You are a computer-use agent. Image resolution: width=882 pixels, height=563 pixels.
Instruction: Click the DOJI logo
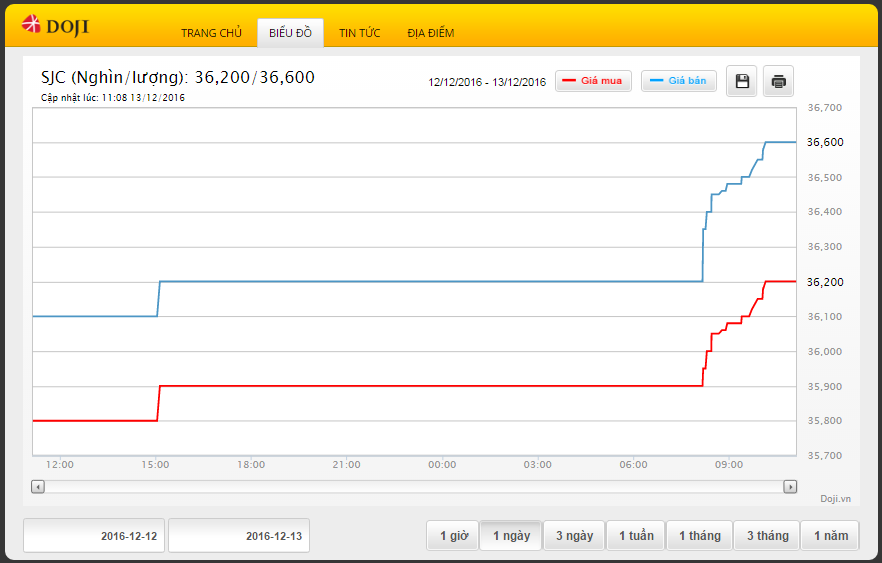coord(55,26)
